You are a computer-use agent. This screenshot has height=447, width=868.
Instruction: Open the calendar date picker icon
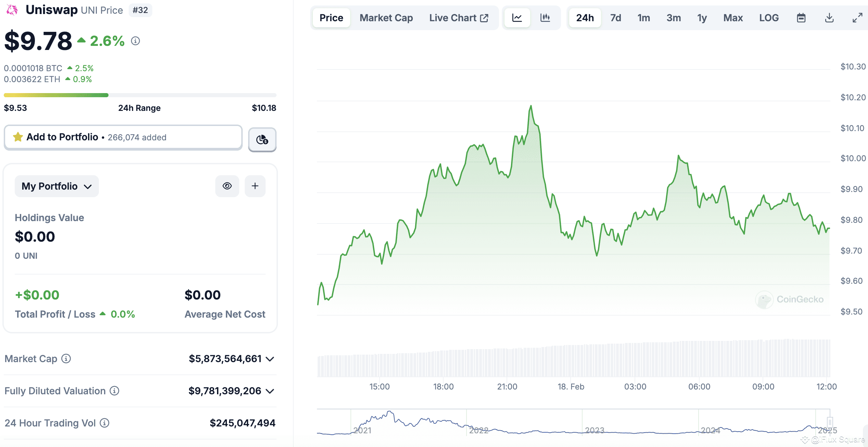point(801,18)
